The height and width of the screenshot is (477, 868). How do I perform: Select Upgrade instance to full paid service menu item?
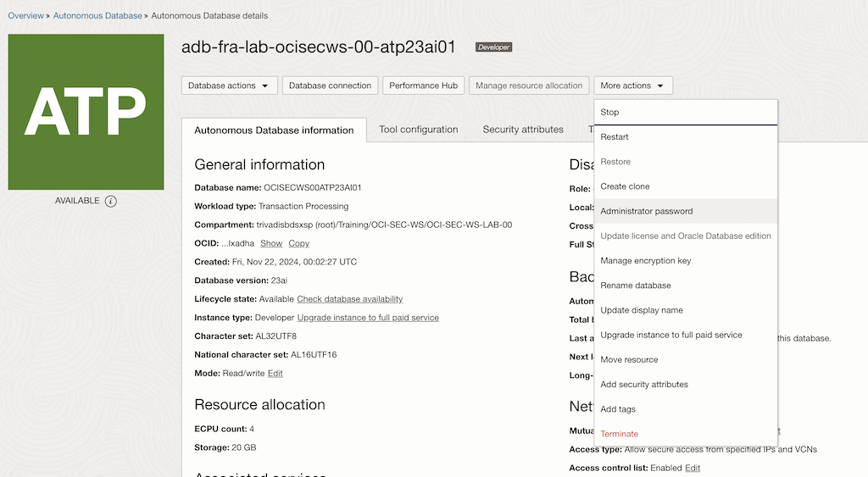click(x=685, y=335)
